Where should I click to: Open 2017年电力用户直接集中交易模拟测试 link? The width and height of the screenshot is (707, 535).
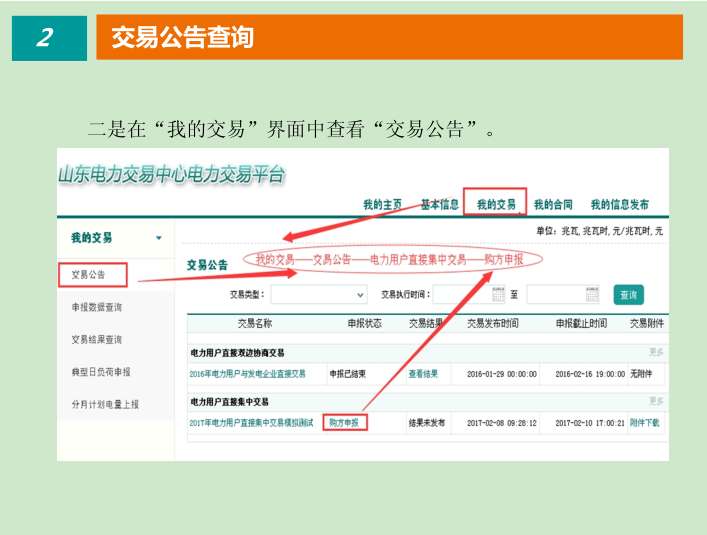click(251, 423)
